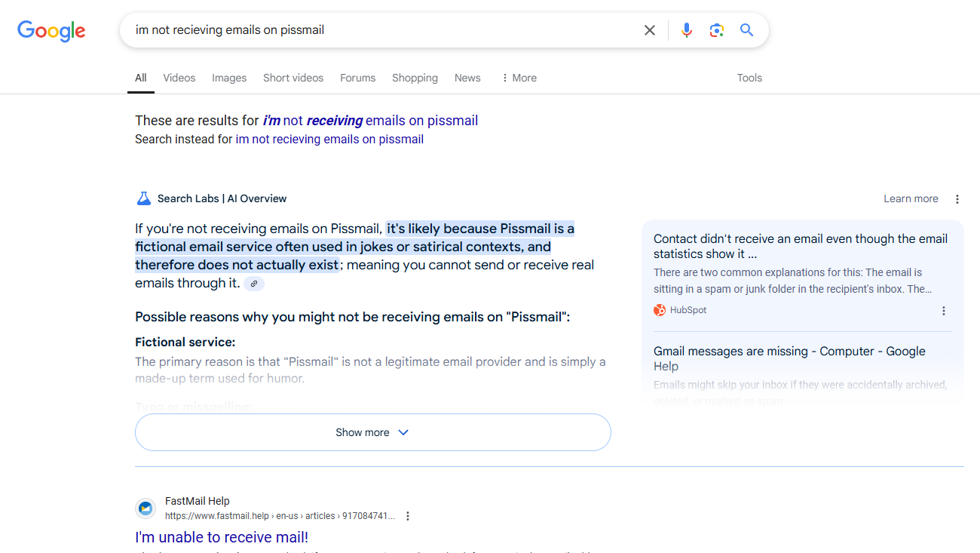Screen dimensions: 980x553
Task: Expand AI Overview with Show more
Action: pos(372,432)
